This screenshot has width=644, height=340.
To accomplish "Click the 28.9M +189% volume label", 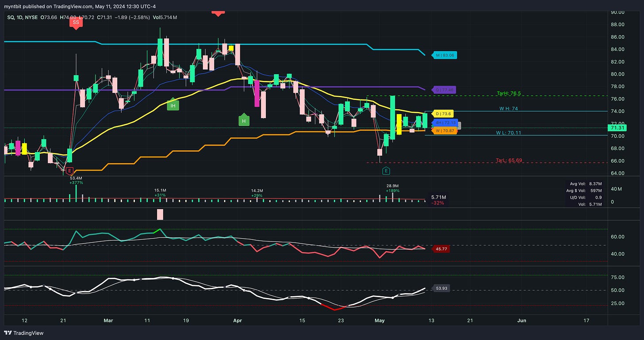I will 392,189.
